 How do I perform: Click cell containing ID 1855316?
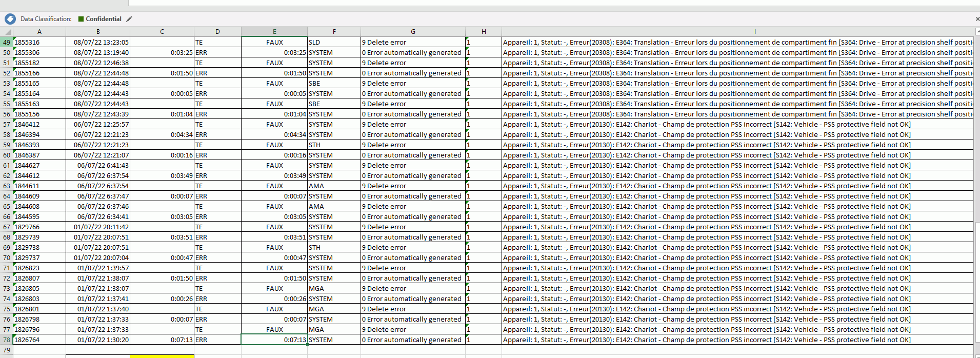[39, 42]
